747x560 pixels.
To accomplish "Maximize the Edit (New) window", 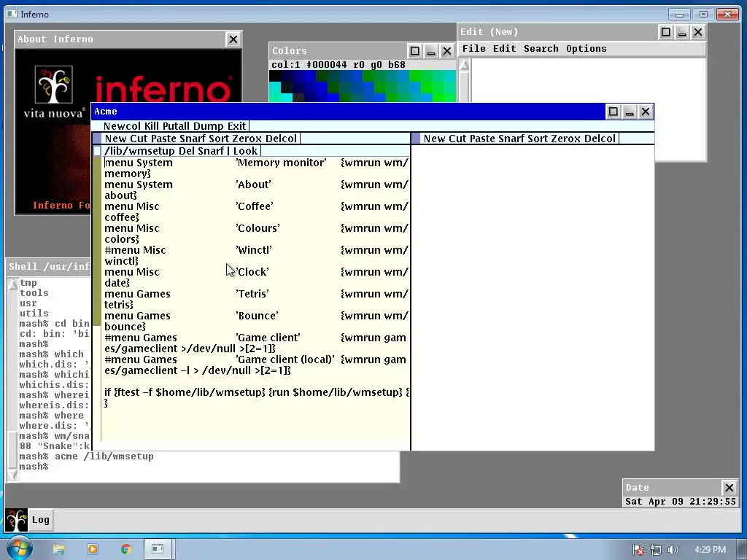I will (666, 32).
